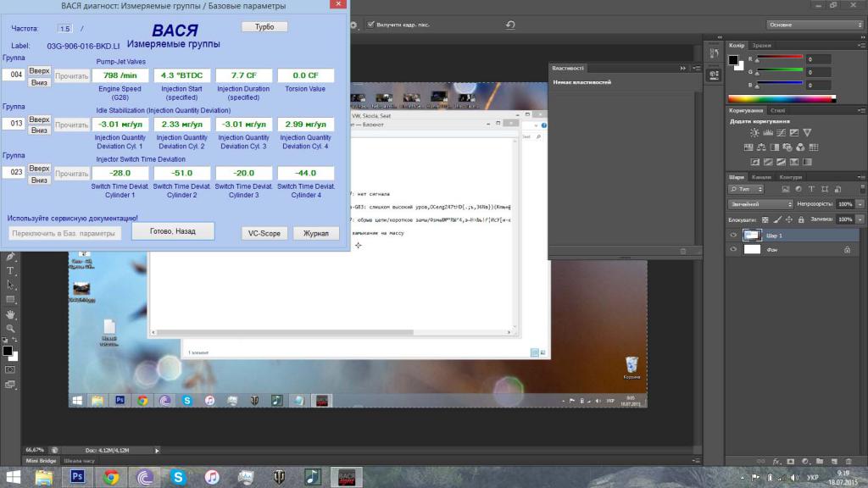Switch to the Стилі tab
Image resolution: width=868 pixels, height=488 pixels.
click(x=778, y=111)
